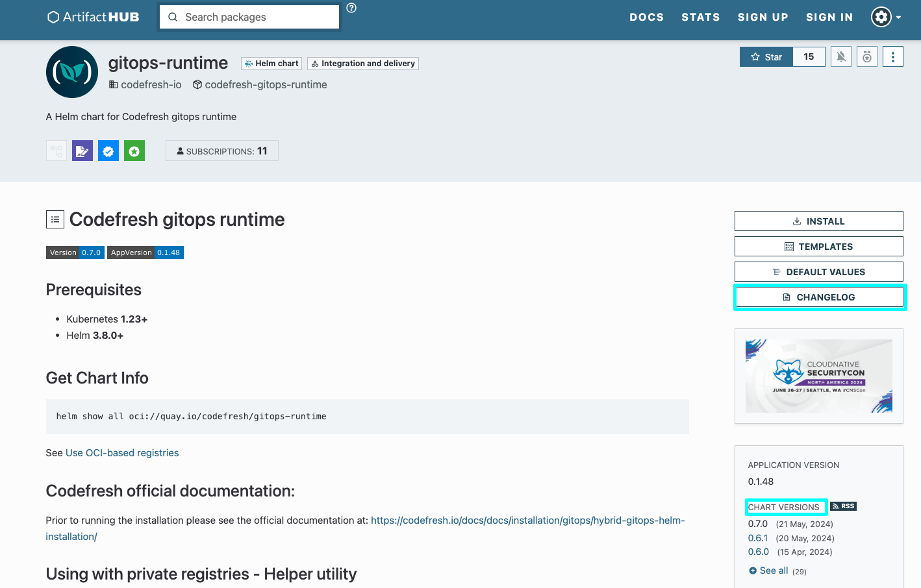
Task: Click the gitops-runtime package logo
Action: click(72, 72)
